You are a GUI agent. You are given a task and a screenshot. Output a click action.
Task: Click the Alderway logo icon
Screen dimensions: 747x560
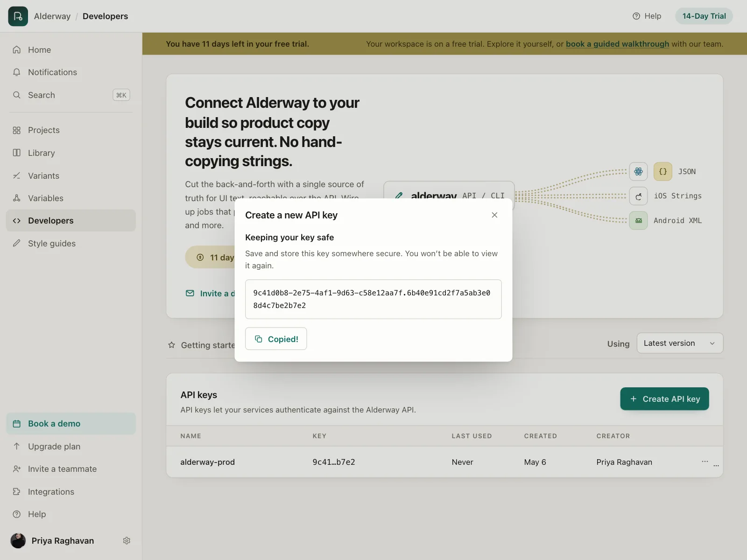tap(18, 16)
